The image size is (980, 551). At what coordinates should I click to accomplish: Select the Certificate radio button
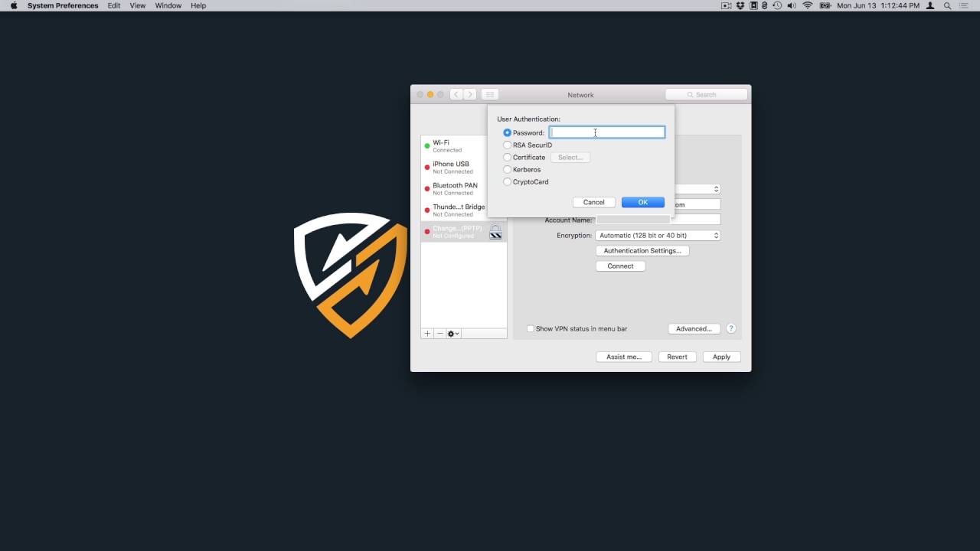[x=507, y=157]
